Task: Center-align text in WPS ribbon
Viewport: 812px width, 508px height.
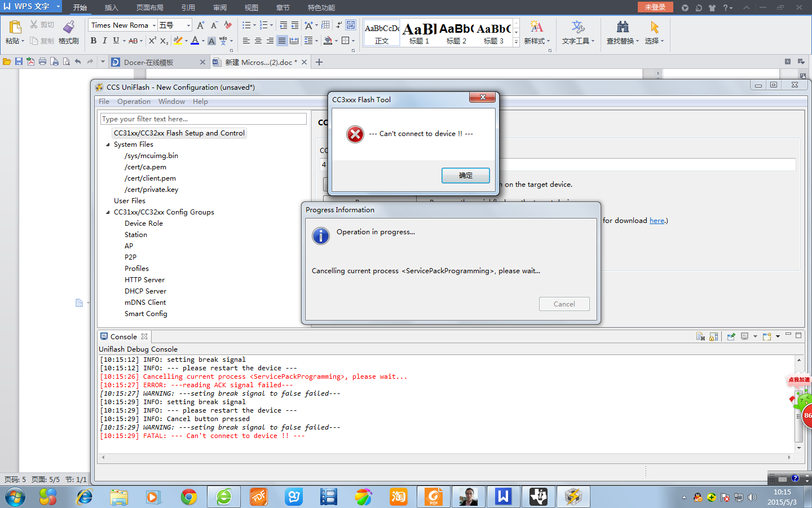Action: 258,41
